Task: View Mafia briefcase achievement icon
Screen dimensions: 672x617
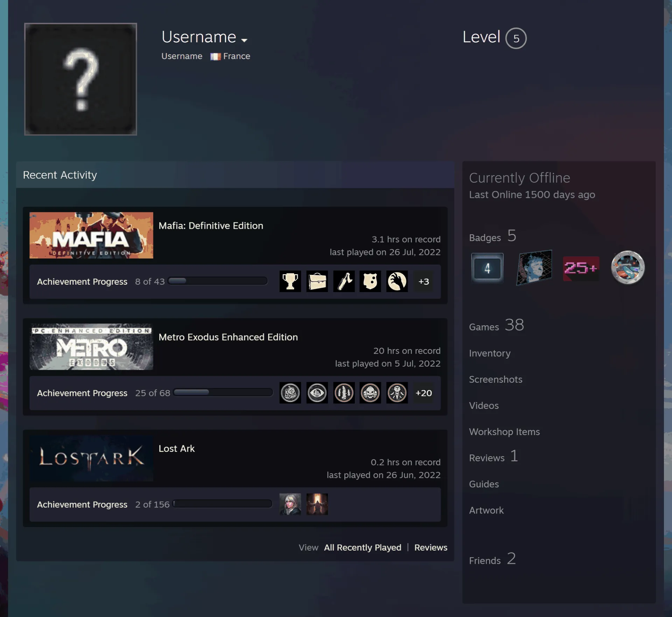Action: tap(317, 281)
